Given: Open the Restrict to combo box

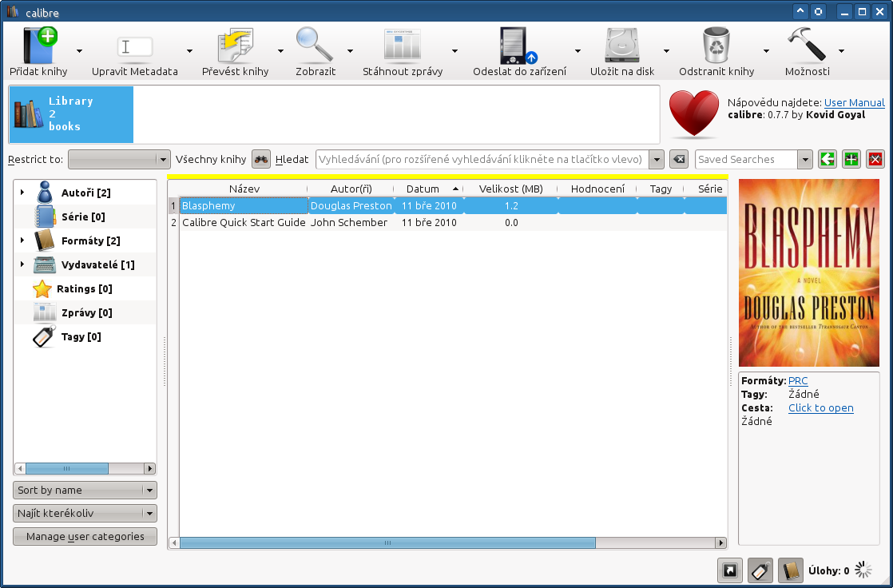Looking at the screenshot, I should pos(119,160).
